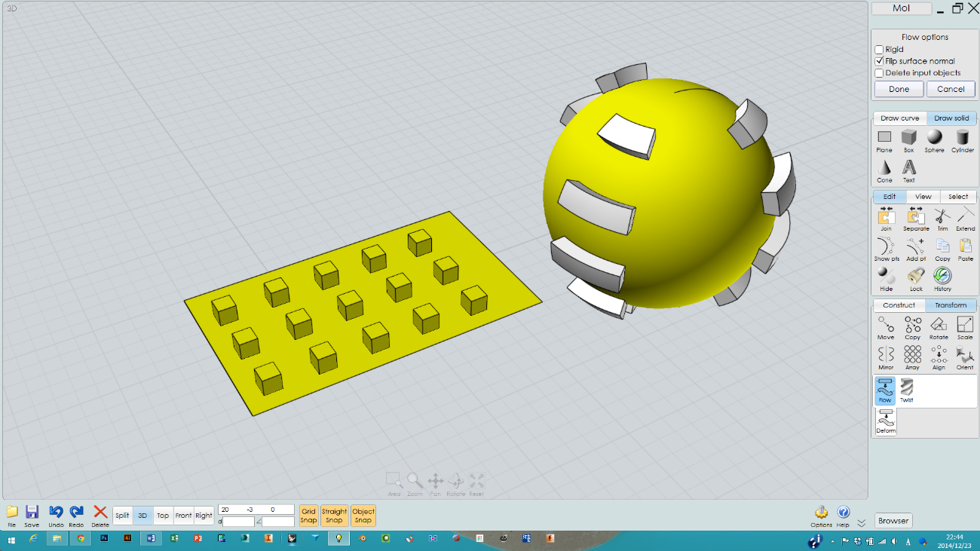Toggle Straight Snap off

pyautogui.click(x=334, y=516)
